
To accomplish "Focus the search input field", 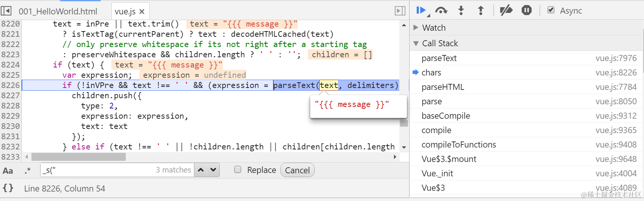I will coord(117,170).
